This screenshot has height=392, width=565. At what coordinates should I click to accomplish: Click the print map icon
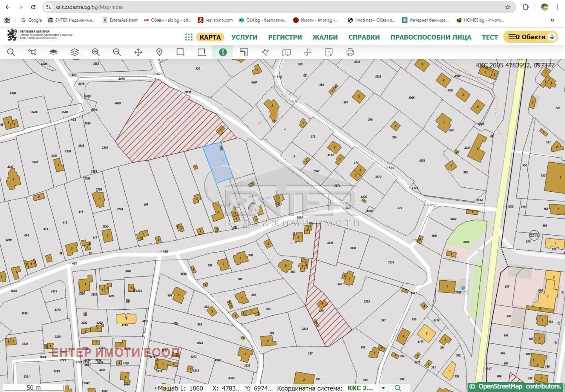coord(350,52)
